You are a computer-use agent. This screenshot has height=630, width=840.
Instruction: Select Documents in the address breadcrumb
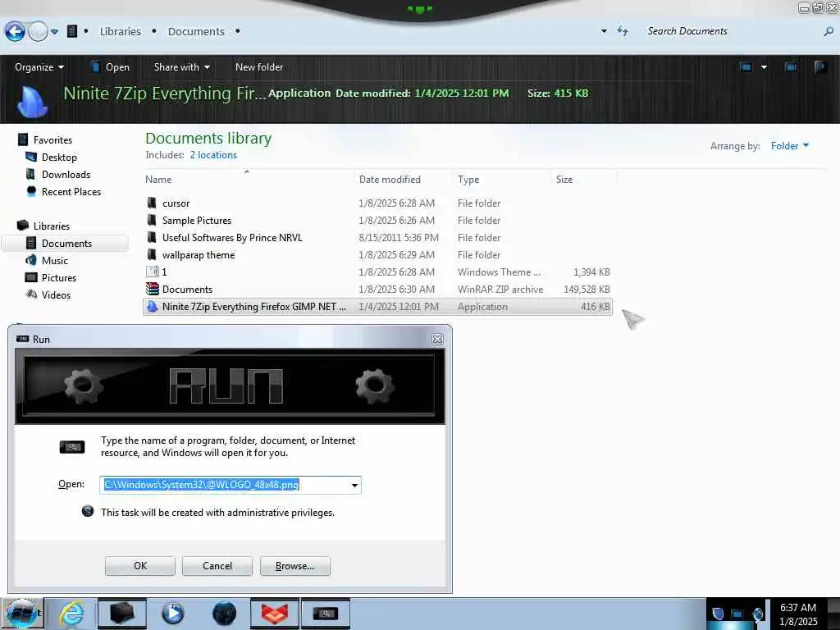pos(196,32)
